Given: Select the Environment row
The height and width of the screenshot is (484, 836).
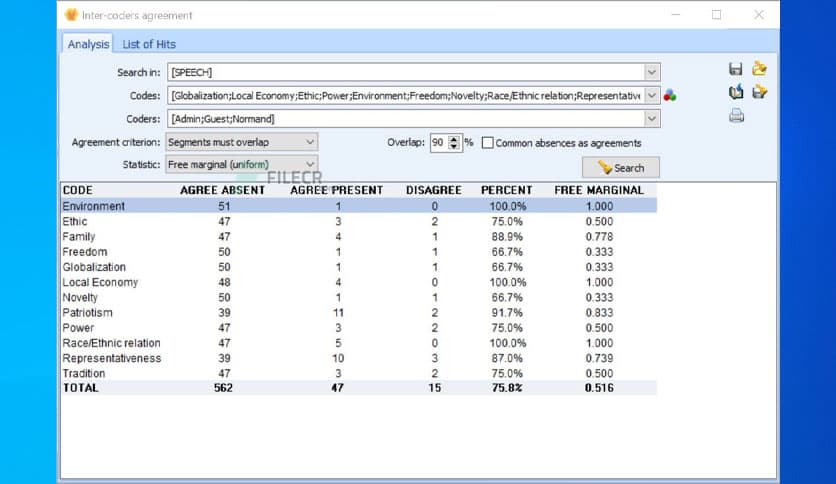Looking at the screenshot, I should click(x=359, y=206).
